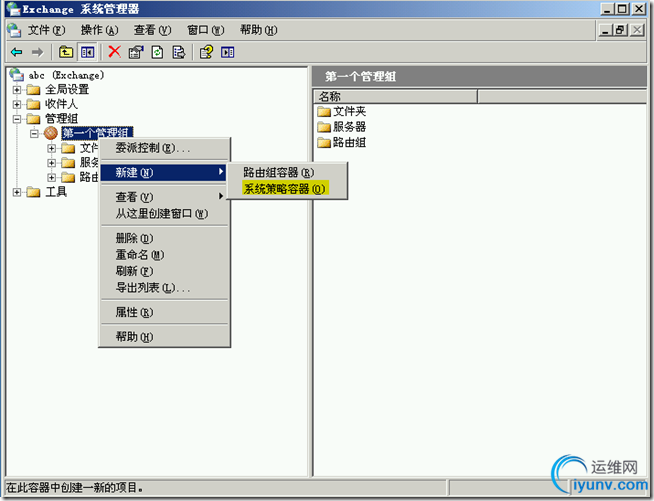The image size is (654, 501).
Task: Expand the 文件夹 child node in tree
Action: (51, 148)
